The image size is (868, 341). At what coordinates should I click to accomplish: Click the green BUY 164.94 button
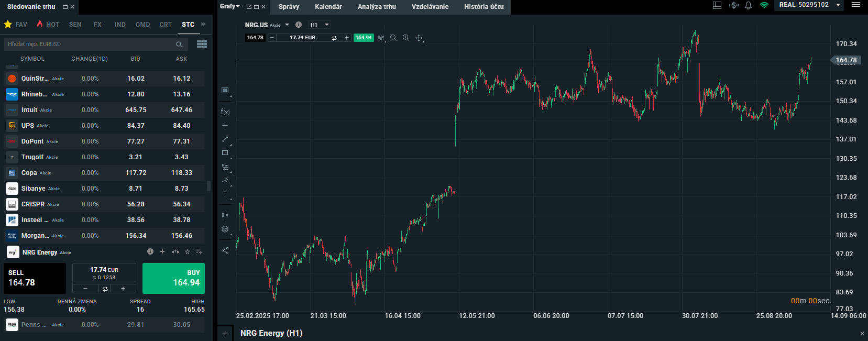pyautogui.click(x=173, y=278)
